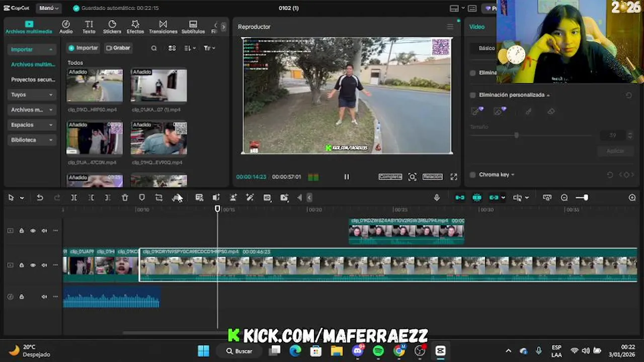The height and width of the screenshot is (362, 644).
Task: Open the selection tool dropdown arrow
Action: tap(22, 198)
